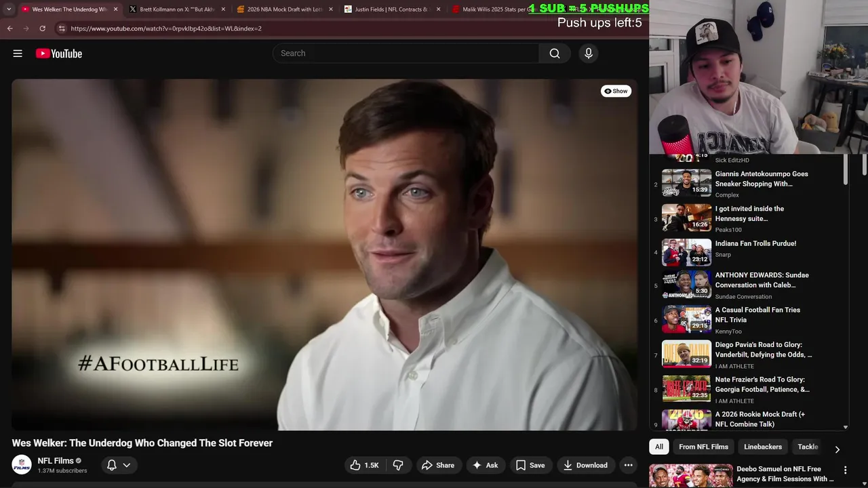
Task: Select the Linebackers filter chip
Action: pos(763,447)
